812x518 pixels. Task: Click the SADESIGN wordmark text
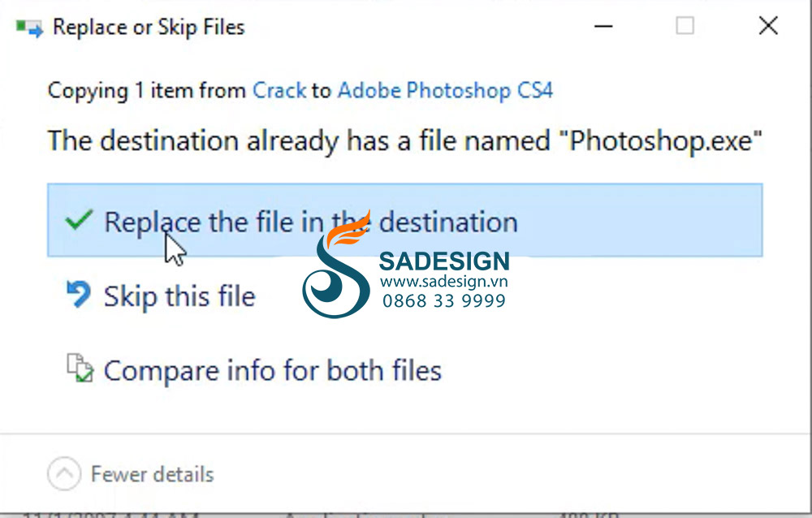pyautogui.click(x=444, y=261)
